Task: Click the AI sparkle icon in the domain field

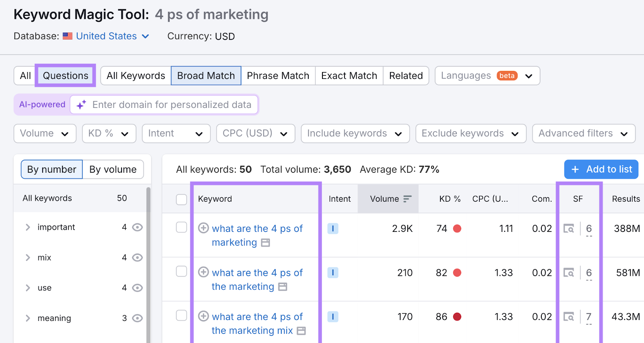Action: point(81,105)
